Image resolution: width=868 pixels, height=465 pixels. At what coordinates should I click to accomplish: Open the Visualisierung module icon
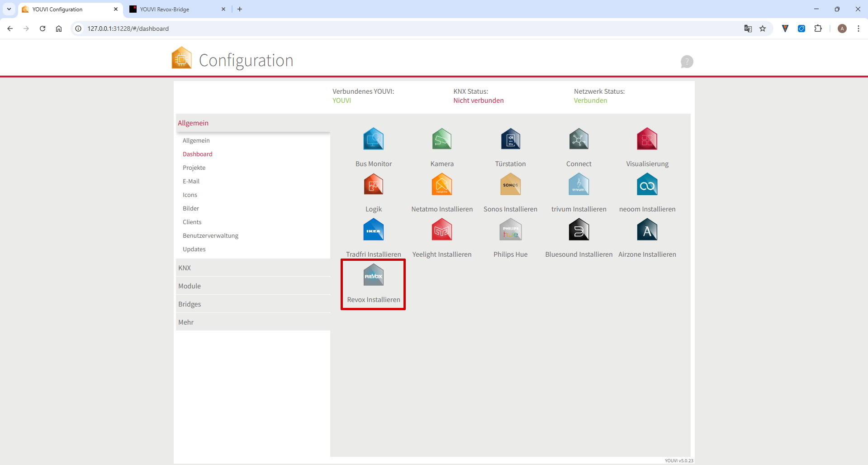[647, 139]
